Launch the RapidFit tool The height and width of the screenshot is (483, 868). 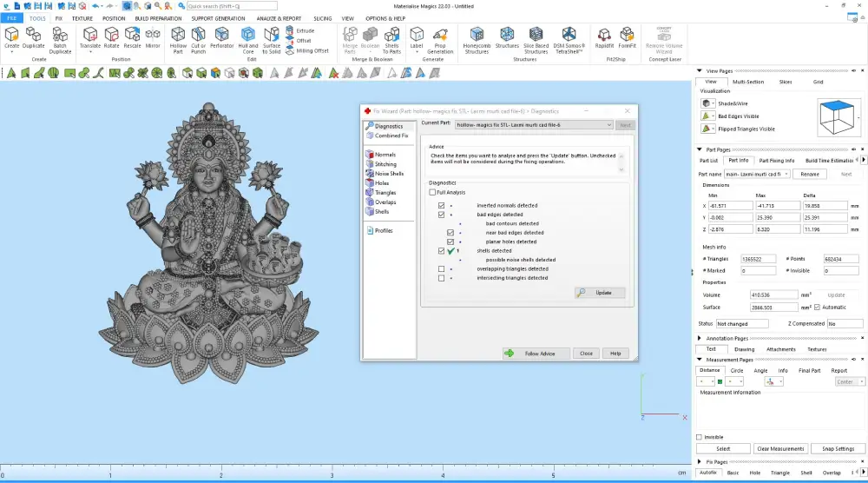(604, 38)
